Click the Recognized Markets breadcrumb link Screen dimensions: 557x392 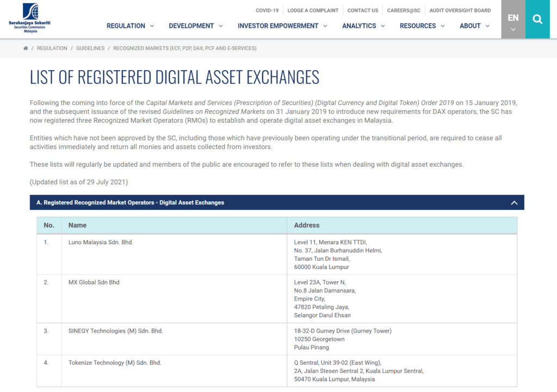(x=185, y=48)
